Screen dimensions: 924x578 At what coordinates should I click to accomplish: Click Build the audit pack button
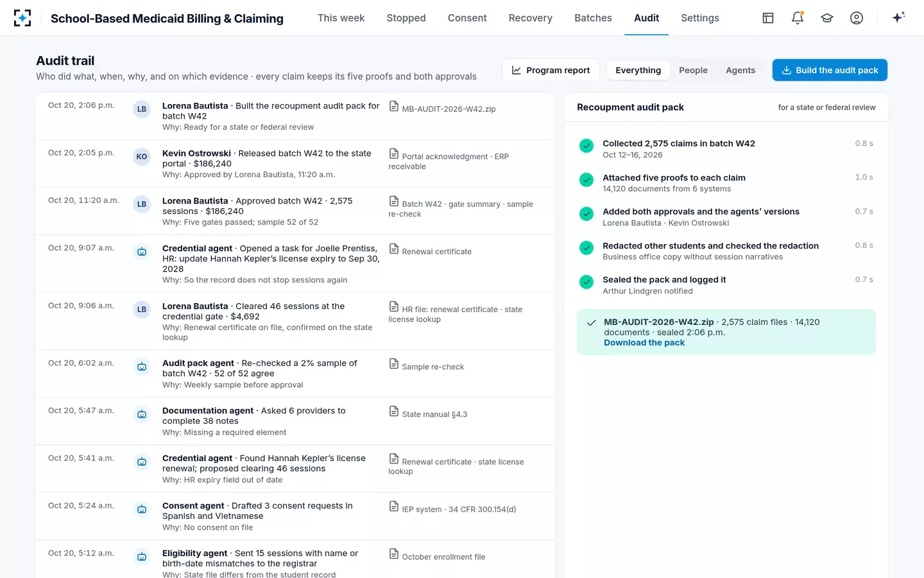pos(830,71)
